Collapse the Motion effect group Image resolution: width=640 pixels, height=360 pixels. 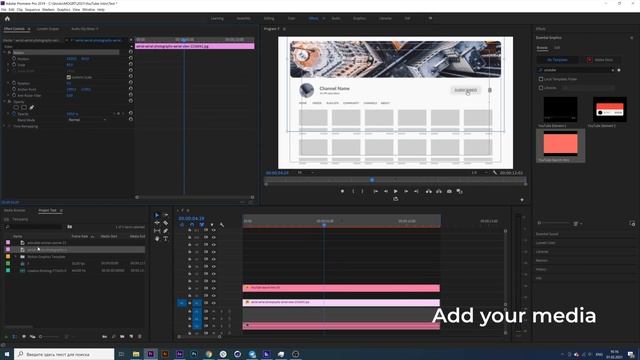coord(4,53)
